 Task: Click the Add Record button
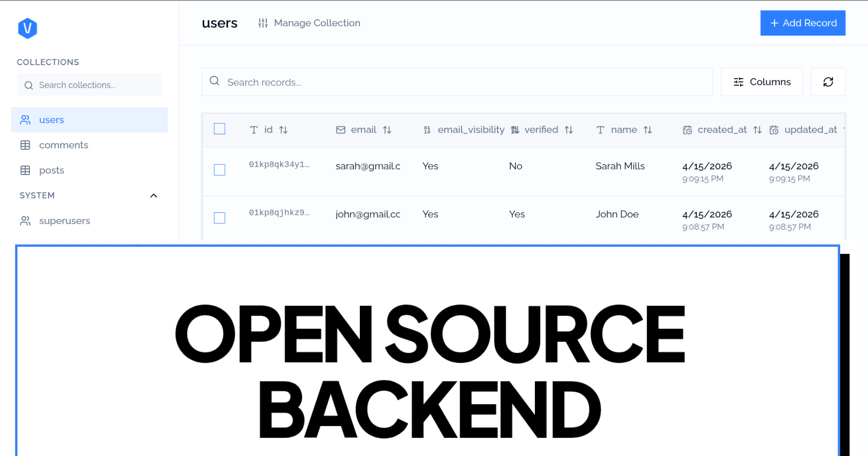803,23
